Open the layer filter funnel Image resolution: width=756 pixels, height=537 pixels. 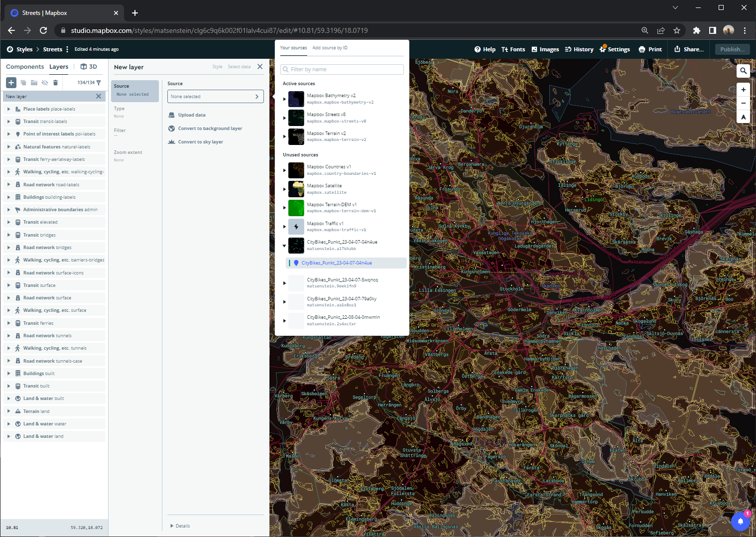coord(99,83)
